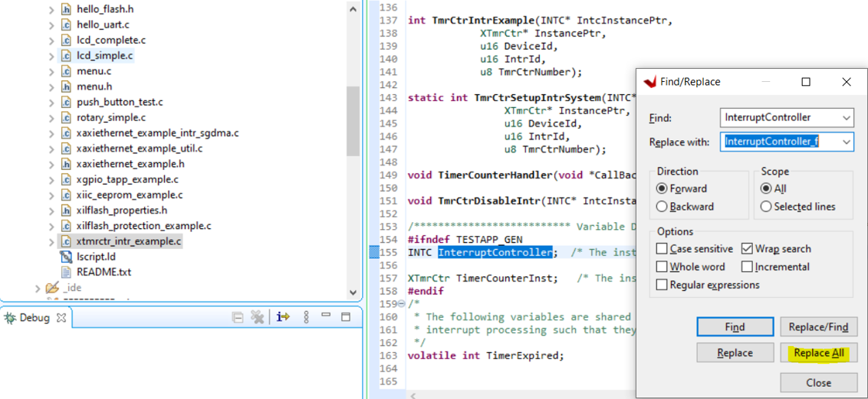Maximize the Debug view panel
The width and height of the screenshot is (868, 399).
(345, 316)
